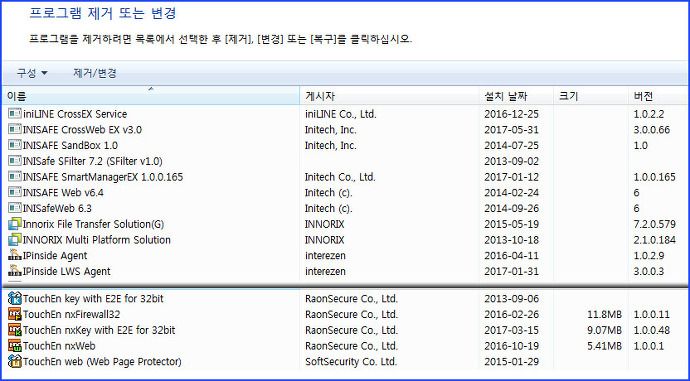Click version 1.0.2.9

coord(649,256)
